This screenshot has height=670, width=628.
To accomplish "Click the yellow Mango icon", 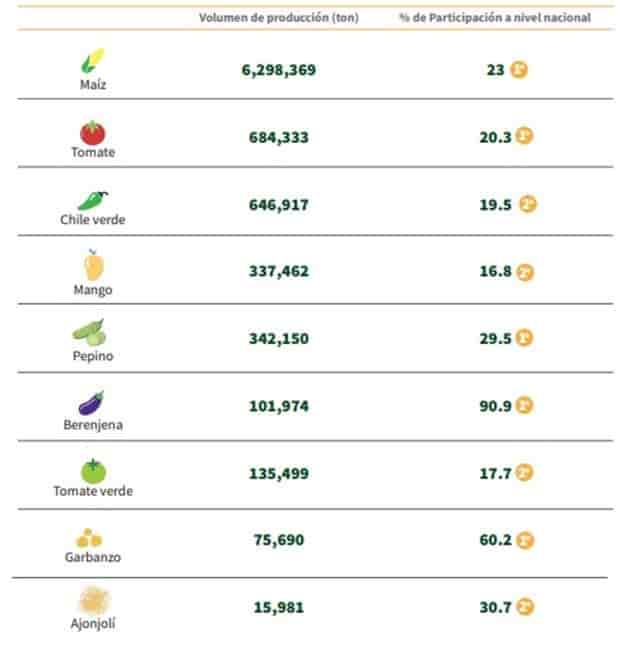I will click(x=92, y=266).
